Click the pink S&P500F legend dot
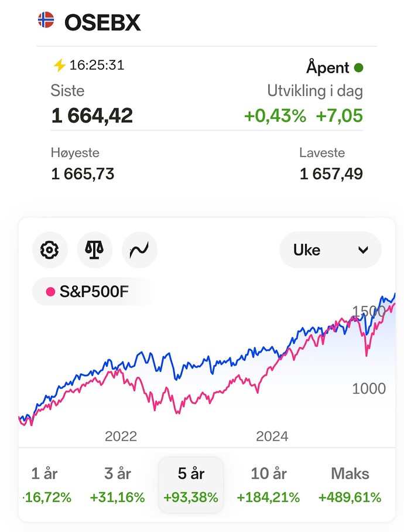Image resolution: width=404 pixels, height=532 pixels. tap(50, 292)
